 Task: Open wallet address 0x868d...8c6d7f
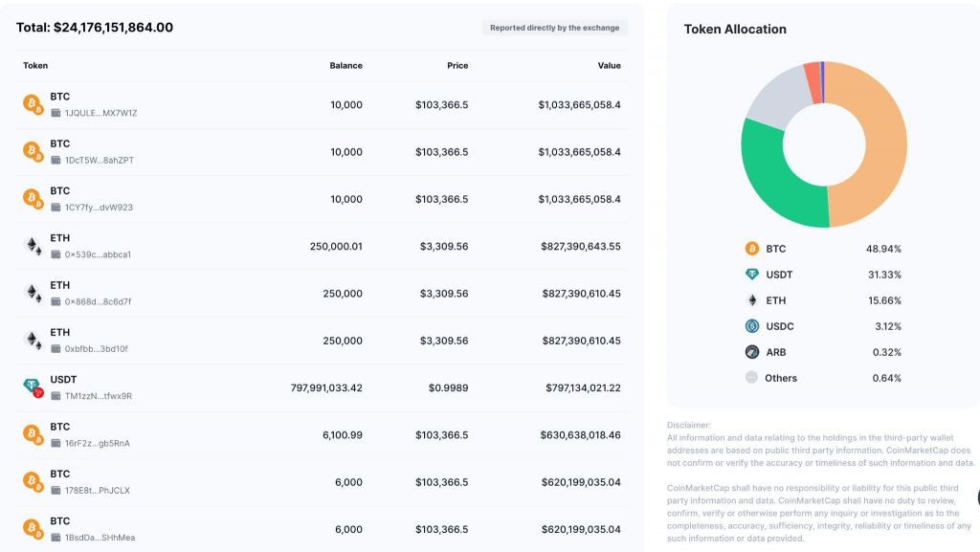point(98,301)
